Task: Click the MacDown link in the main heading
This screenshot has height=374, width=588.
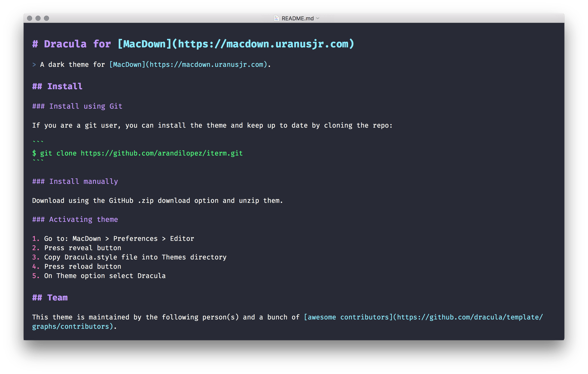Action: tap(236, 44)
